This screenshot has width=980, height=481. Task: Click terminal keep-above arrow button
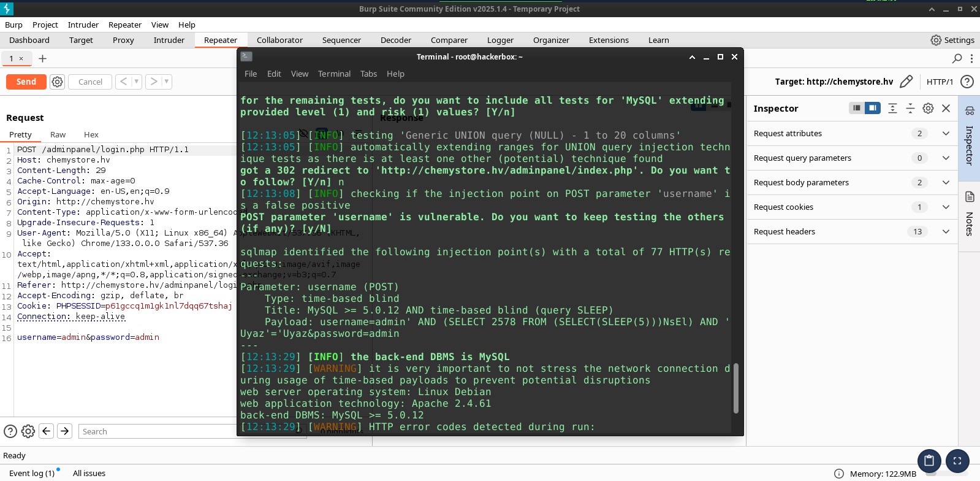[692, 56]
